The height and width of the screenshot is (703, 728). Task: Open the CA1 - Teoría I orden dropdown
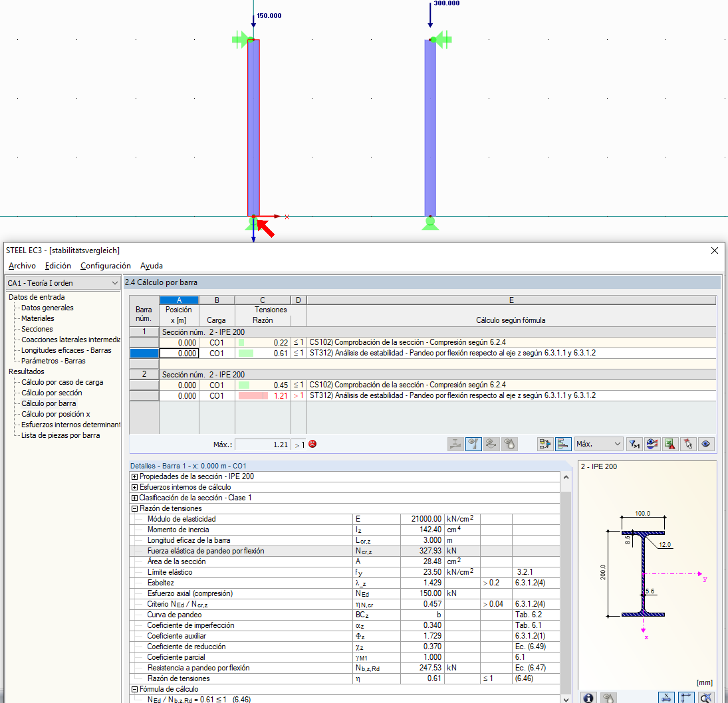pos(63,282)
